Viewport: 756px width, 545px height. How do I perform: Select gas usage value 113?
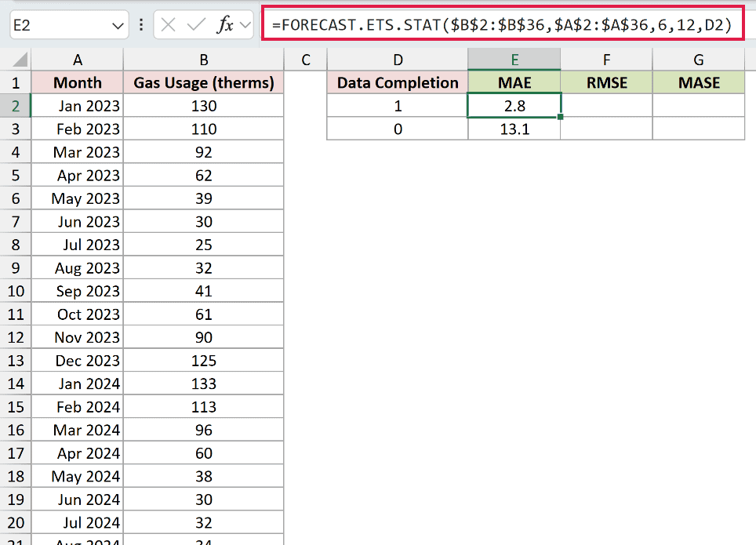(x=203, y=406)
